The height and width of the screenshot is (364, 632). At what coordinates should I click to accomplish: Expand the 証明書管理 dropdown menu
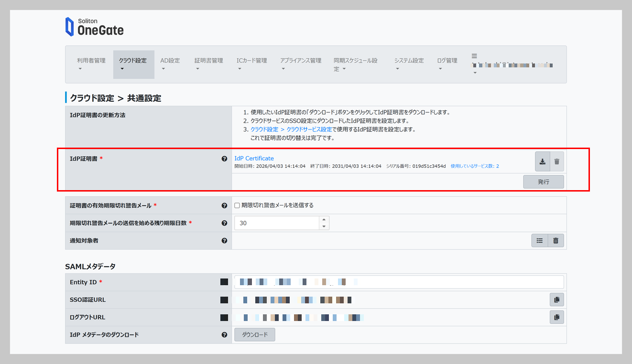(x=209, y=64)
